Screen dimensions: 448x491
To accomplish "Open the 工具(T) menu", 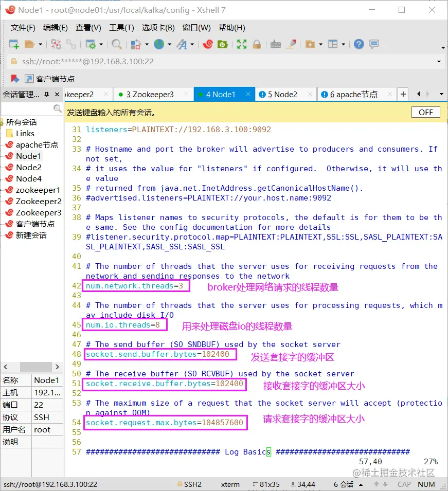I will click(121, 28).
